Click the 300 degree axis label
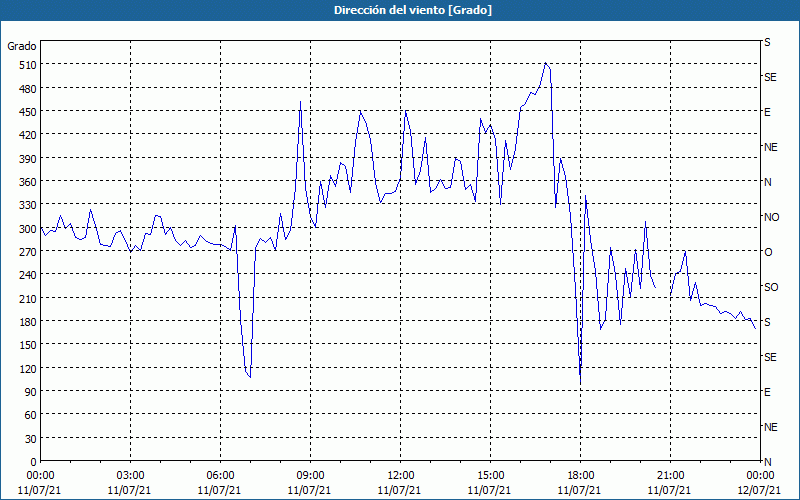The image size is (800, 500). tap(28, 229)
